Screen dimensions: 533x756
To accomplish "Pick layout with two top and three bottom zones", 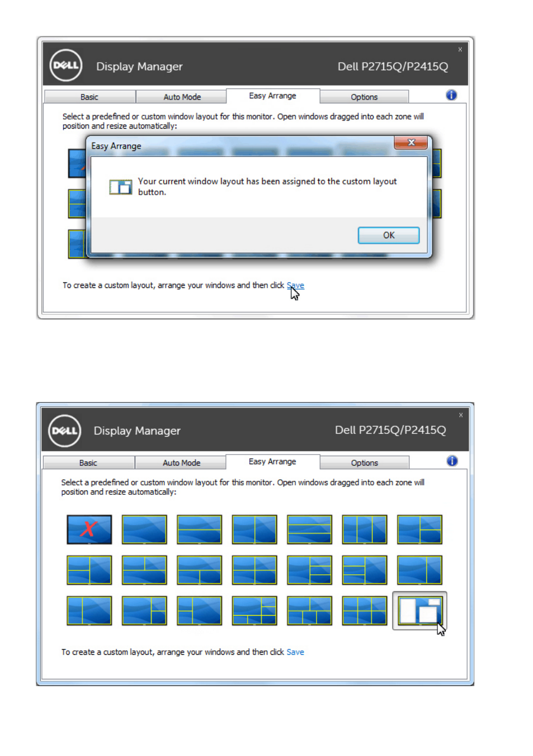I will click(x=309, y=610).
